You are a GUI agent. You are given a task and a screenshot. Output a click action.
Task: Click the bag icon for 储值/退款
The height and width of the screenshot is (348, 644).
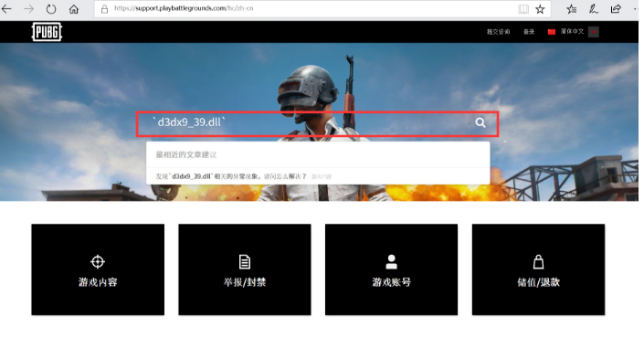click(x=538, y=261)
